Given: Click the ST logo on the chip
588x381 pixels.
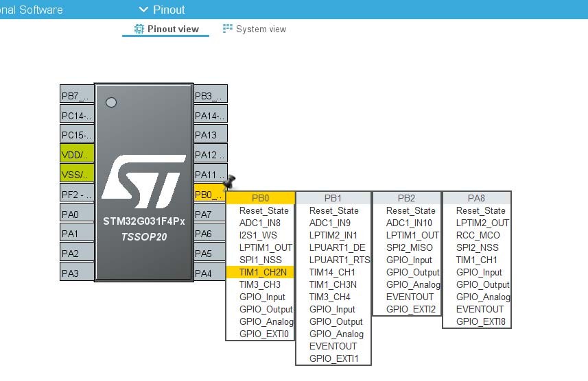Looking at the screenshot, I should pos(144,182).
